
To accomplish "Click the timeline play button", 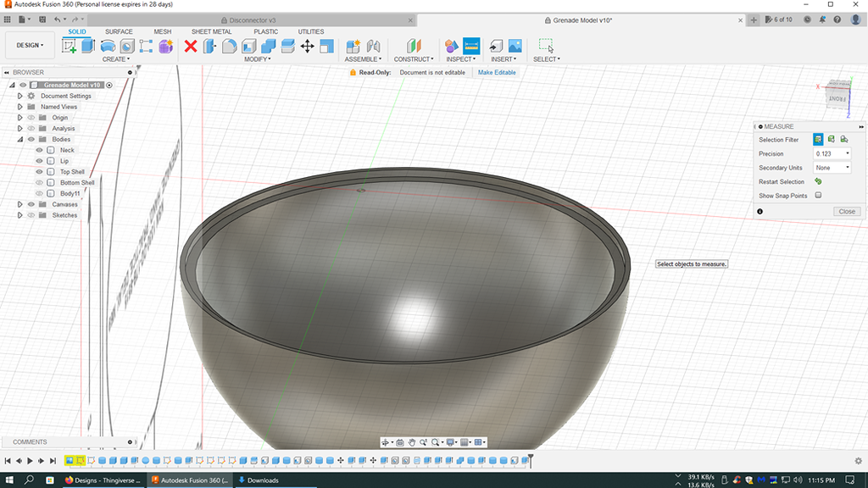I will (30, 461).
